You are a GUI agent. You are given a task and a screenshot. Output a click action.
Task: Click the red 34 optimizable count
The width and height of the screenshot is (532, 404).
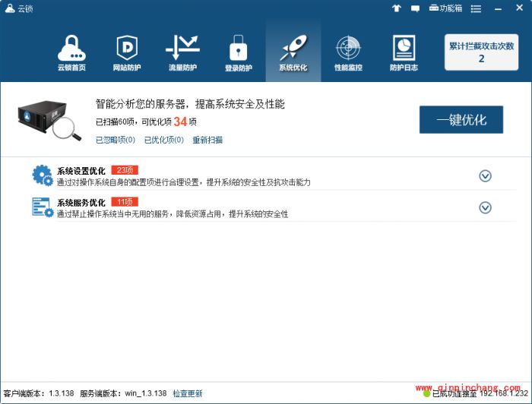(x=180, y=122)
